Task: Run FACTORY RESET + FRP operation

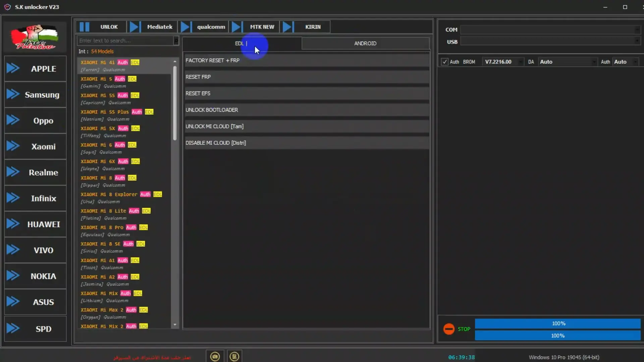Action: [307, 60]
